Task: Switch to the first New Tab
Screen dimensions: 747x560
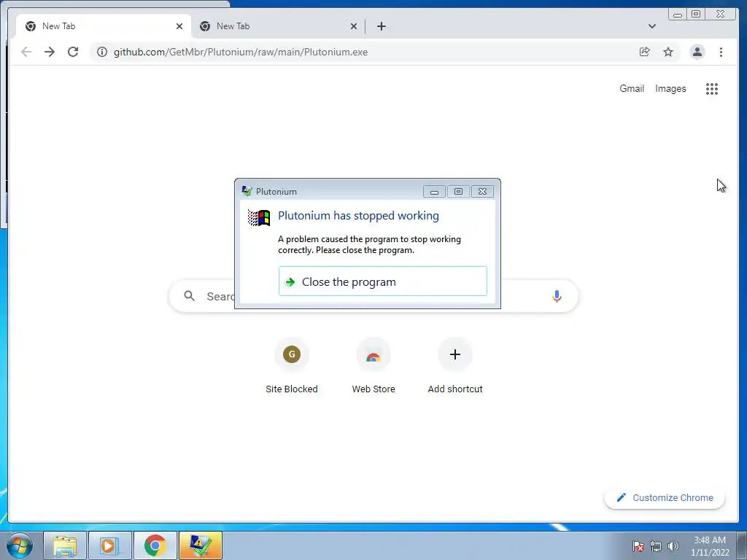Action: click(x=104, y=26)
